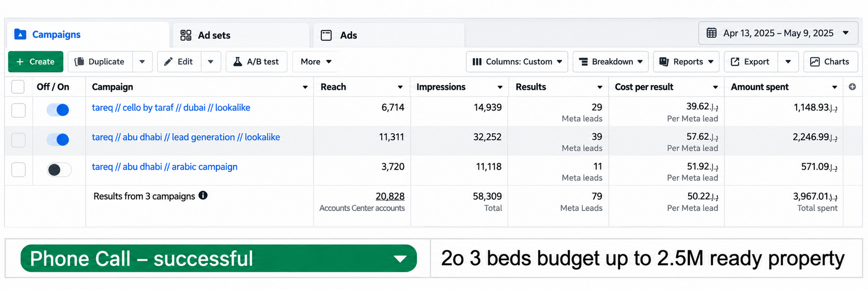The height and width of the screenshot is (289, 868).
Task: Click the total impressions value 58,309
Action: point(487,196)
